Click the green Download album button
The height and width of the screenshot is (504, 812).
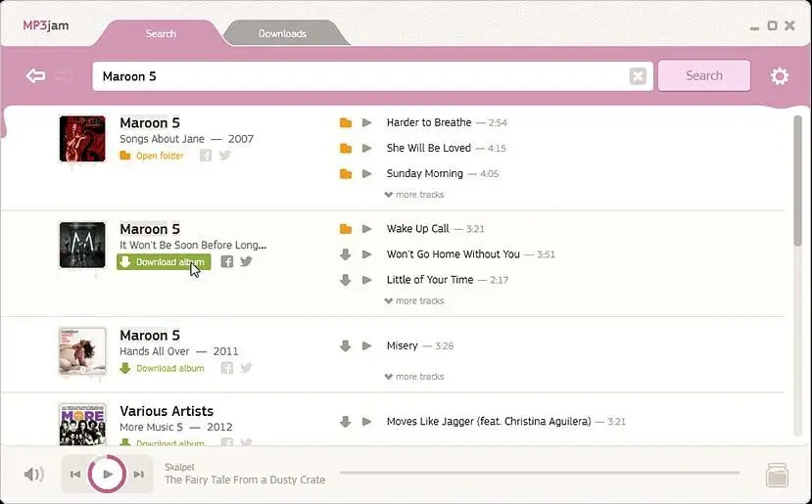coord(164,262)
